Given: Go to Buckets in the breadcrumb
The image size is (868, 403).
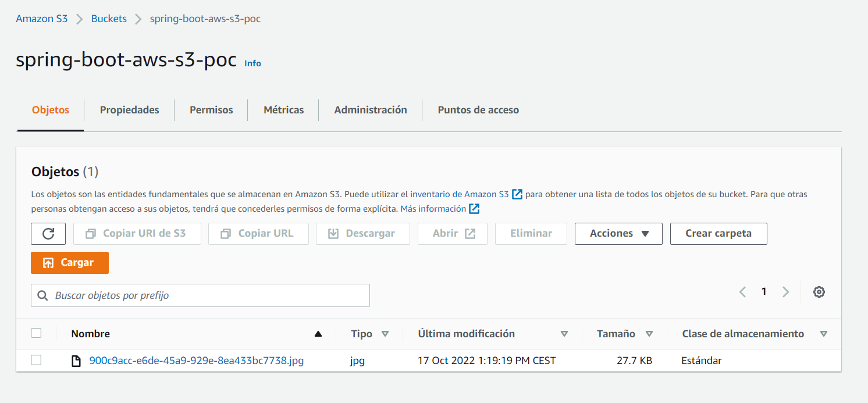Looking at the screenshot, I should (109, 19).
